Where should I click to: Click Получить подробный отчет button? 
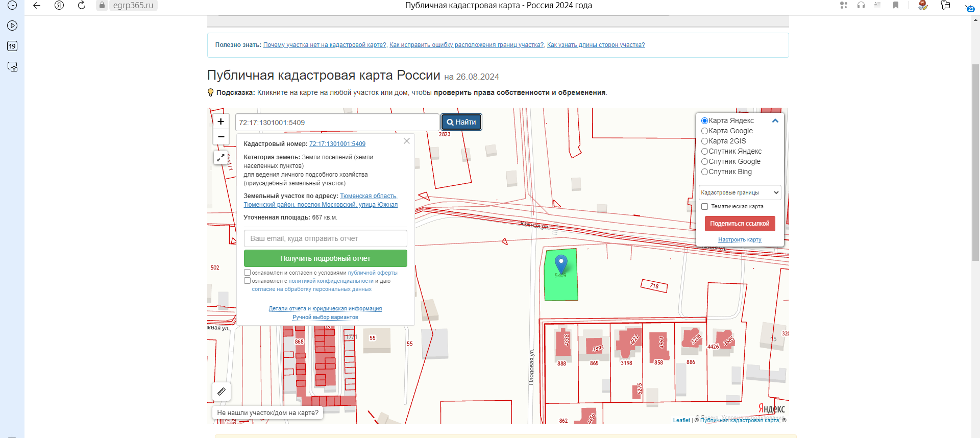[x=325, y=258]
